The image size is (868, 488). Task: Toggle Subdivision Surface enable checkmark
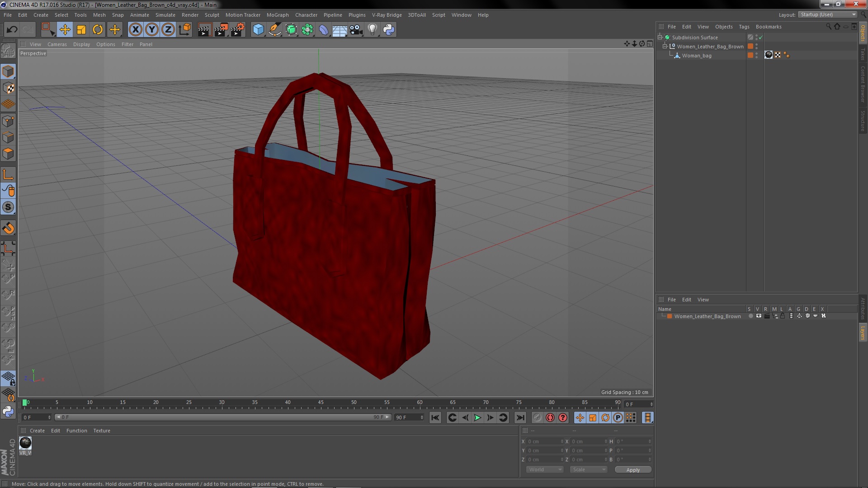(x=761, y=38)
